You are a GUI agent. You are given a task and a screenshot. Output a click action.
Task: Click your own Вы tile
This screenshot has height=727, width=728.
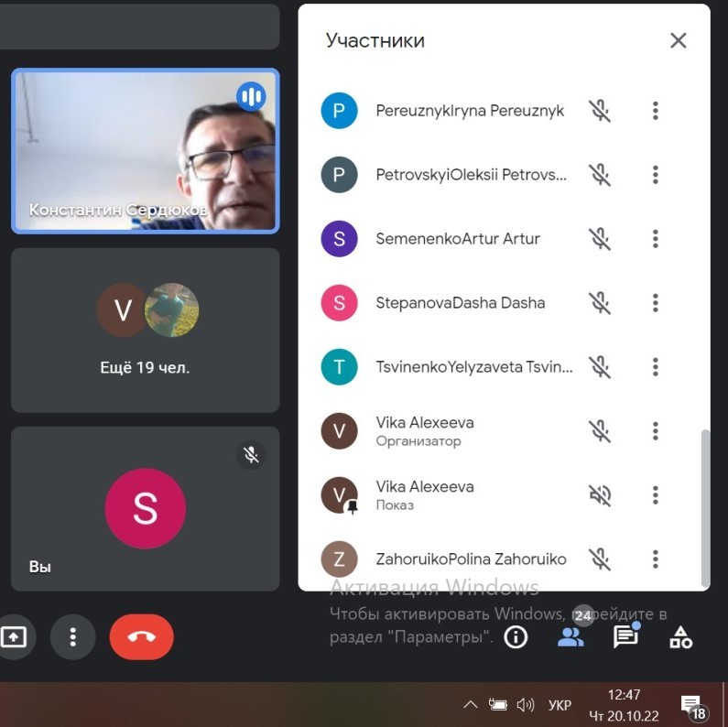(x=146, y=509)
